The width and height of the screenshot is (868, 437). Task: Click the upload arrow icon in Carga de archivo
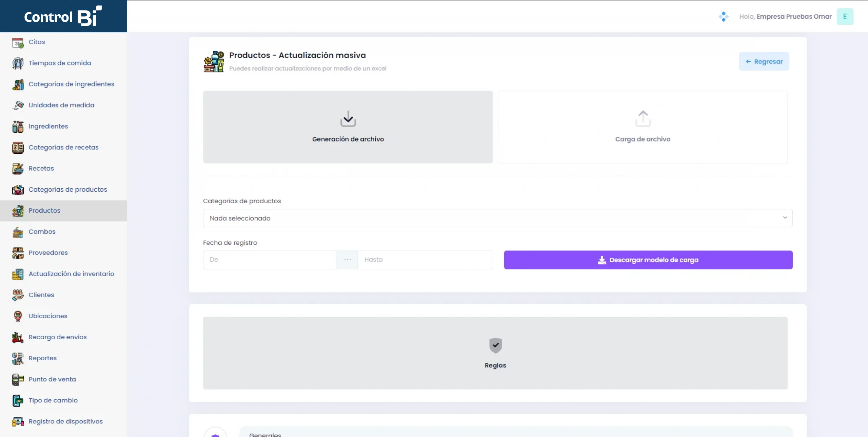click(x=643, y=119)
